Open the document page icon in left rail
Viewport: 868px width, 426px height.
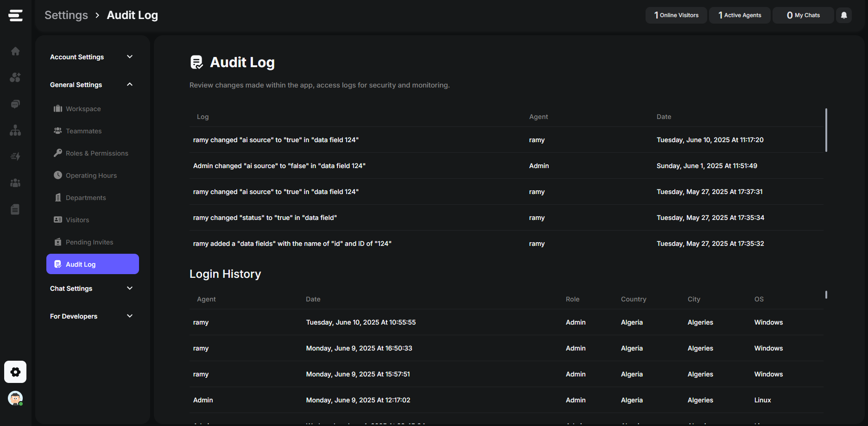[15, 209]
